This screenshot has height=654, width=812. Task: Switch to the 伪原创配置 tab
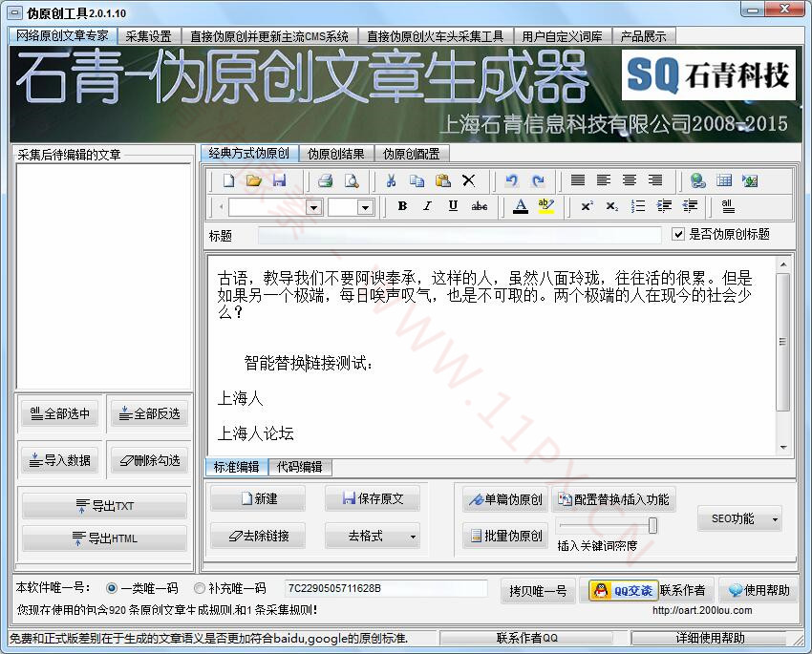pyautogui.click(x=412, y=154)
